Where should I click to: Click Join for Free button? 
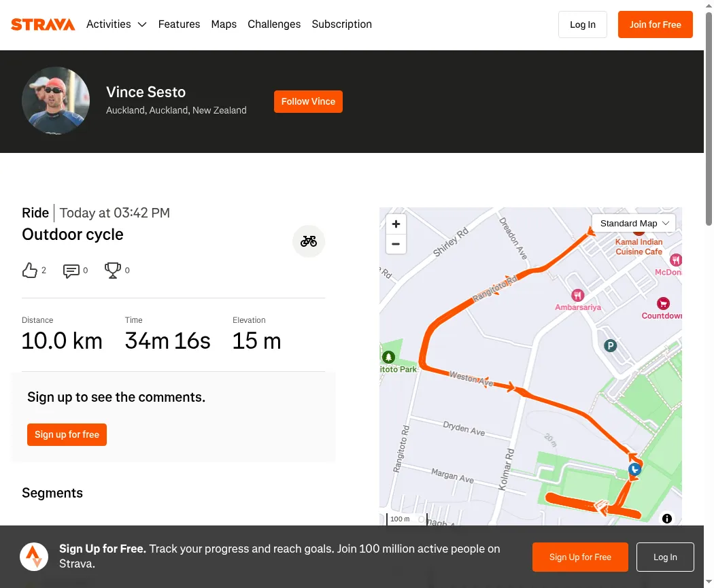(656, 24)
